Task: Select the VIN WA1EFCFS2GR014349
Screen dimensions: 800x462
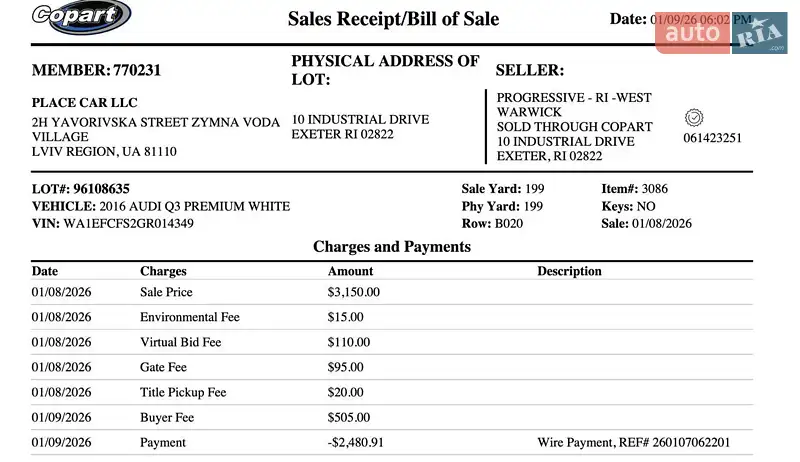Action: 128,223
